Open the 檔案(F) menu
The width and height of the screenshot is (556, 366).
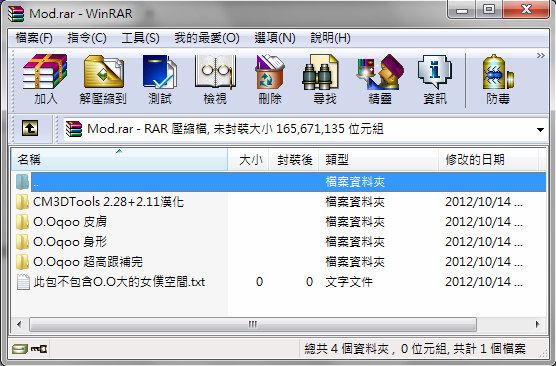[x=34, y=38]
